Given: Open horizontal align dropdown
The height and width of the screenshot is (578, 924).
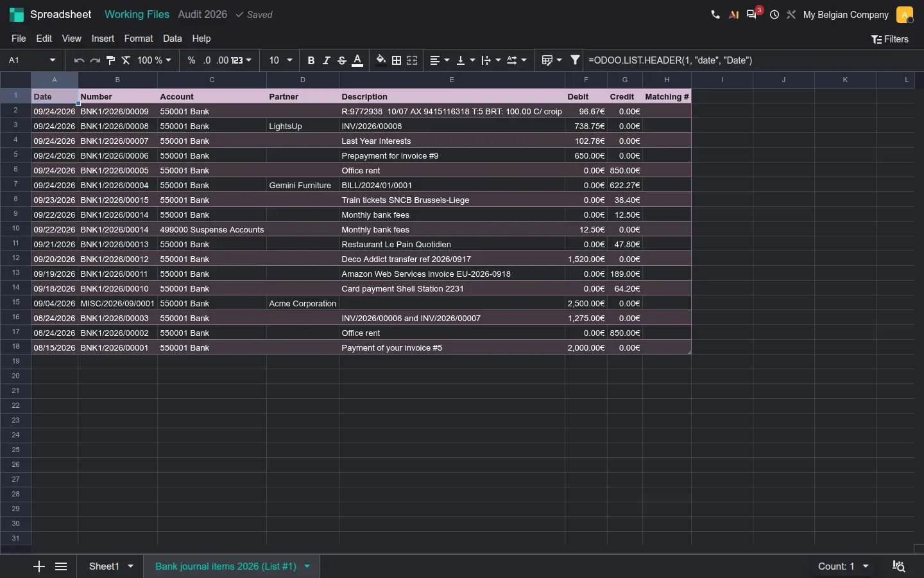Looking at the screenshot, I should tap(440, 60).
